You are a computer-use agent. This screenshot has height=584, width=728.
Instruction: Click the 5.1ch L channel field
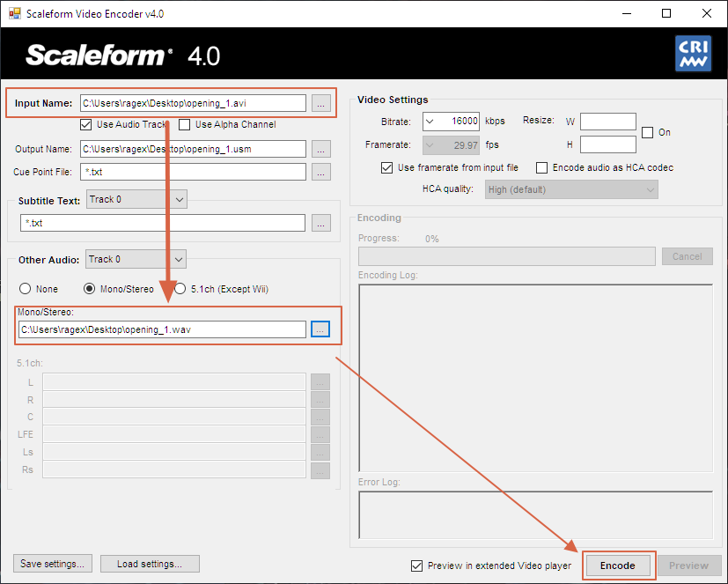pyautogui.click(x=174, y=382)
